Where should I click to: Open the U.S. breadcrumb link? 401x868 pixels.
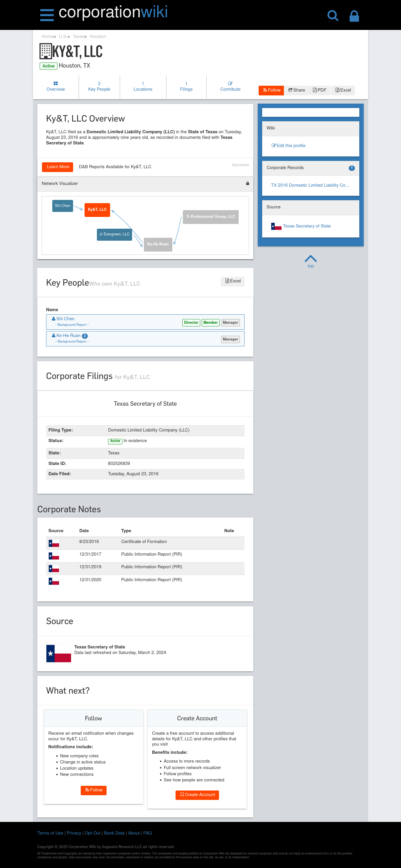point(63,36)
